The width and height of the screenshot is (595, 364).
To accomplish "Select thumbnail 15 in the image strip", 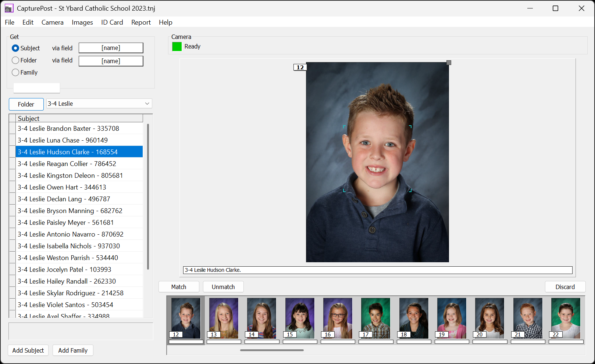I will 300,318.
